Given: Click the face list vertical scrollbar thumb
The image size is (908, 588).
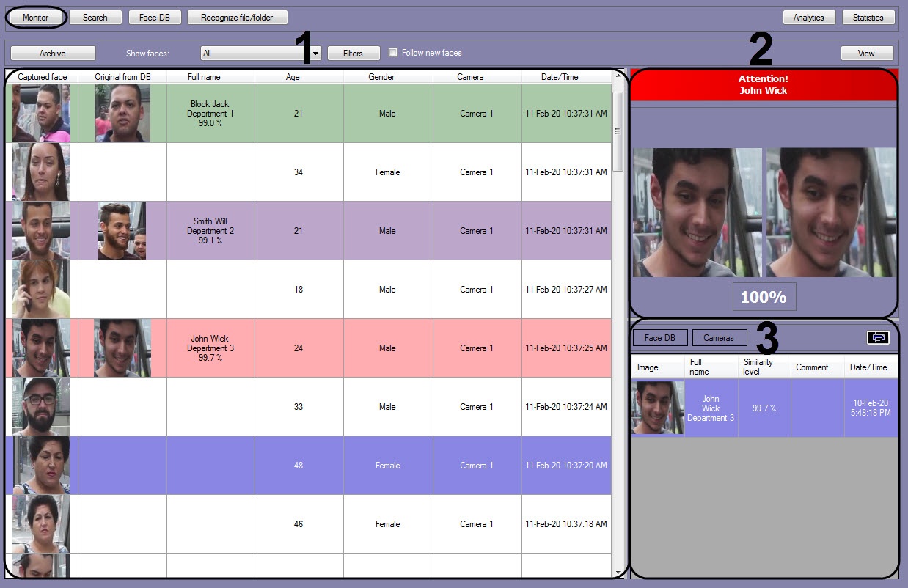Looking at the screenshot, I should [618, 131].
